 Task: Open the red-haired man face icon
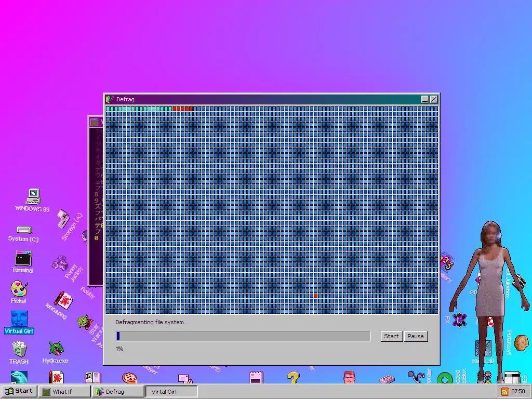tap(349, 377)
